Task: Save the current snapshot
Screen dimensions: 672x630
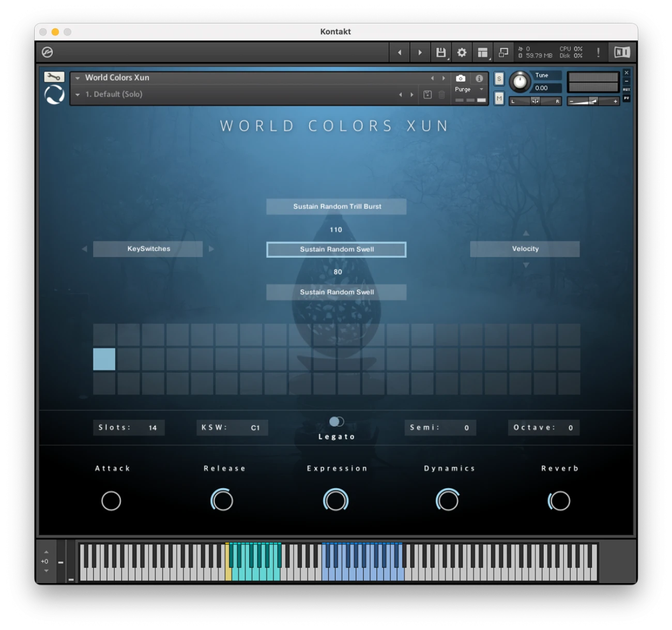Action: [427, 95]
